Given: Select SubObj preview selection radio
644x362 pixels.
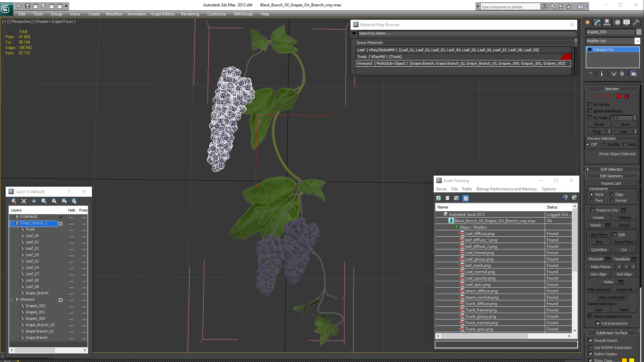Looking at the screenshot, I should coord(604,144).
